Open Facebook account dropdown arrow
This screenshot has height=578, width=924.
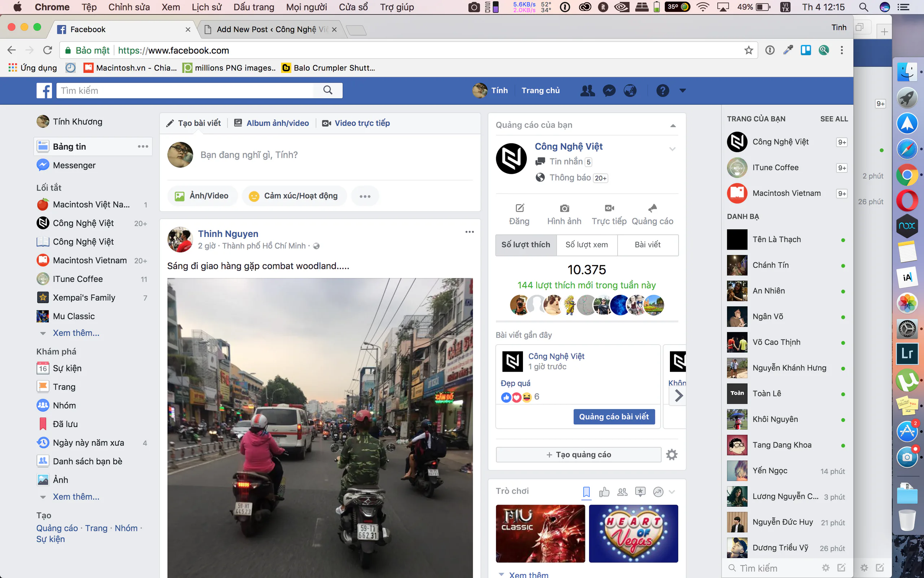tap(682, 91)
